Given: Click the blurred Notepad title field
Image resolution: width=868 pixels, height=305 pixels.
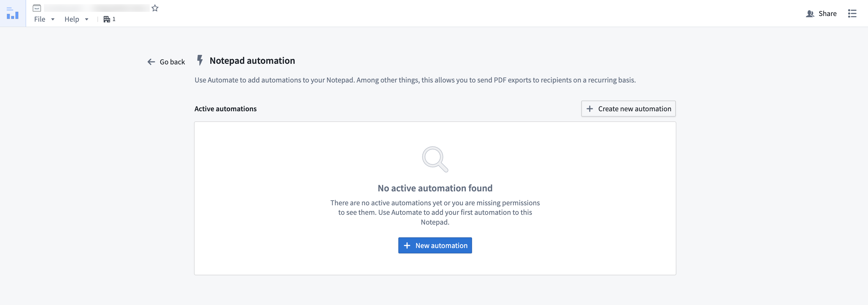Looking at the screenshot, I should tap(97, 8).
